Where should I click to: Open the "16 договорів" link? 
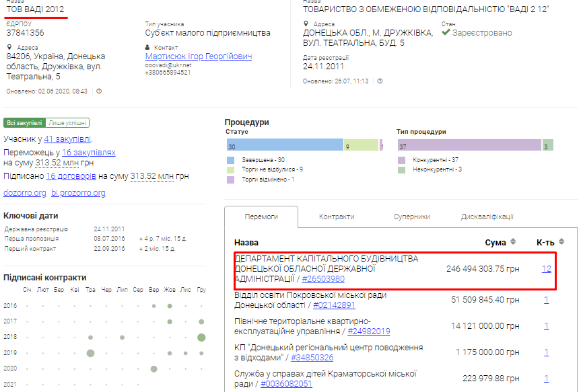click(71, 176)
